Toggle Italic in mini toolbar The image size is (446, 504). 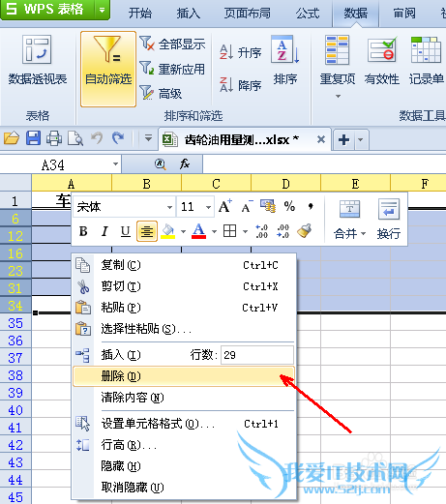pyautogui.click(x=104, y=231)
